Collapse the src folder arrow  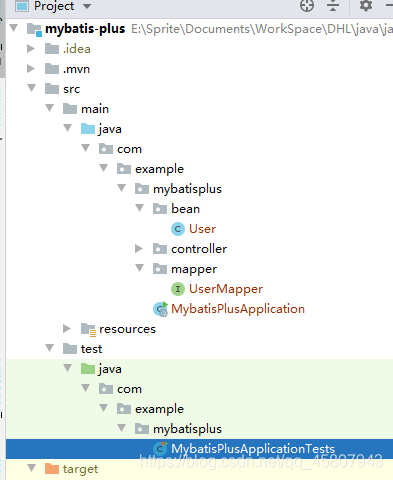(x=32, y=88)
